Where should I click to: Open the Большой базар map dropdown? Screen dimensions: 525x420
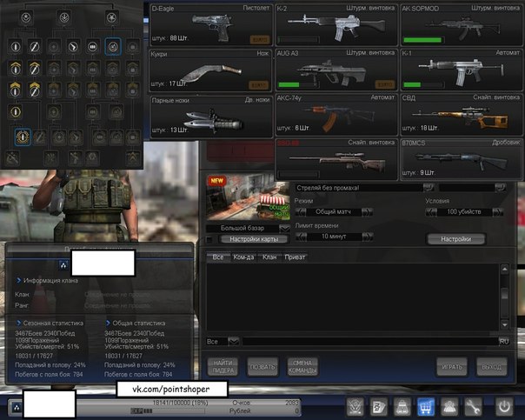(284, 229)
